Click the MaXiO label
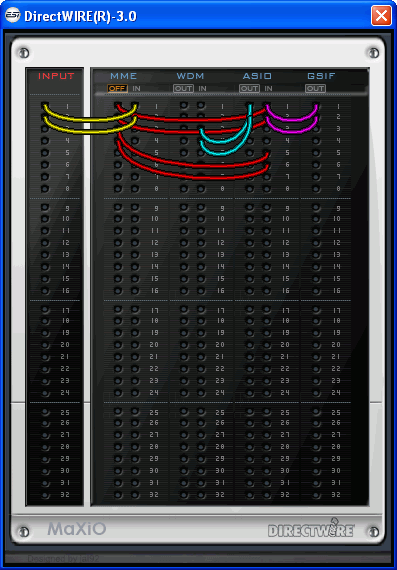Screen dimensions: 397x570 pyautogui.click(x=77, y=528)
